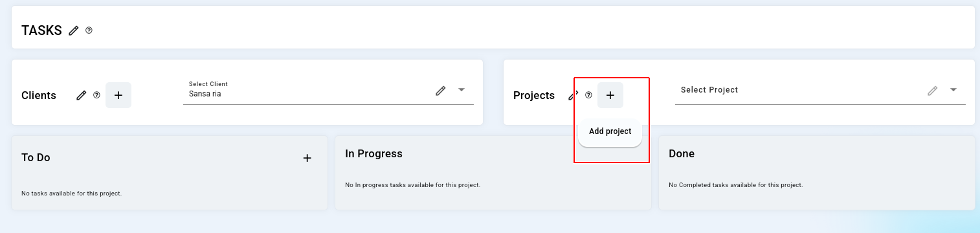The width and height of the screenshot is (980, 233).
Task: Click the Add project tooltip label
Action: click(610, 131)
